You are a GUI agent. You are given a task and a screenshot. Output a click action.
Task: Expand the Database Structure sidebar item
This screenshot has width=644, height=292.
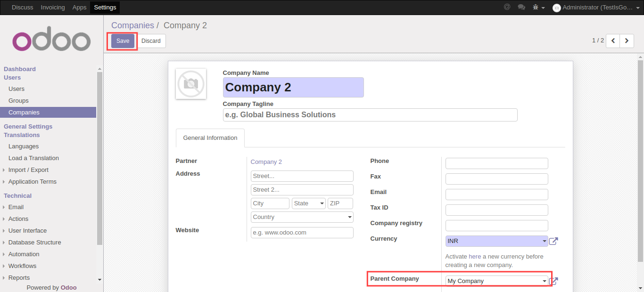tap(34, 243)
